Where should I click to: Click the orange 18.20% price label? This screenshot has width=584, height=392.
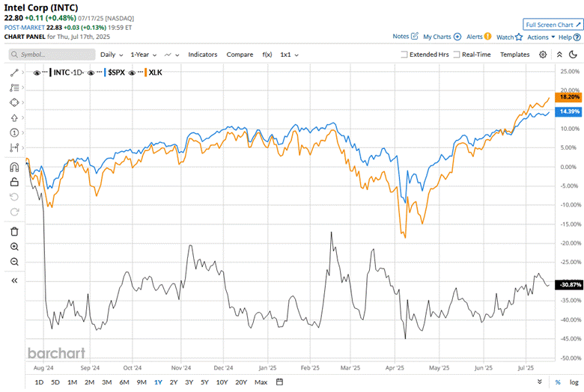(x=568, y=97)
